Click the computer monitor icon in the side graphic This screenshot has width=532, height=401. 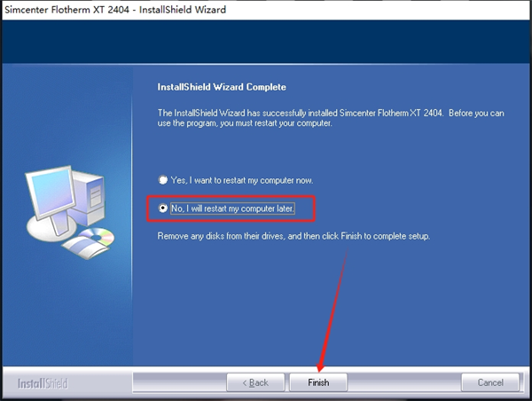click(51, 193)
